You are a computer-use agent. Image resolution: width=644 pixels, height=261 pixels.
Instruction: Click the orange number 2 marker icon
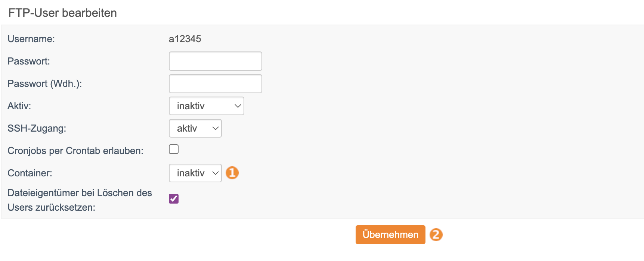click(x=436, y=235)
